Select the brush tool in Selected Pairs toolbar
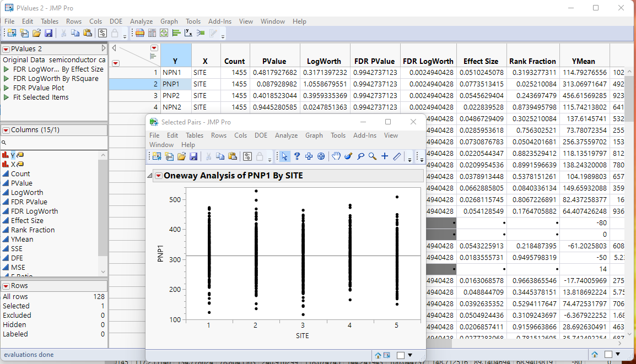 (349, 156)
